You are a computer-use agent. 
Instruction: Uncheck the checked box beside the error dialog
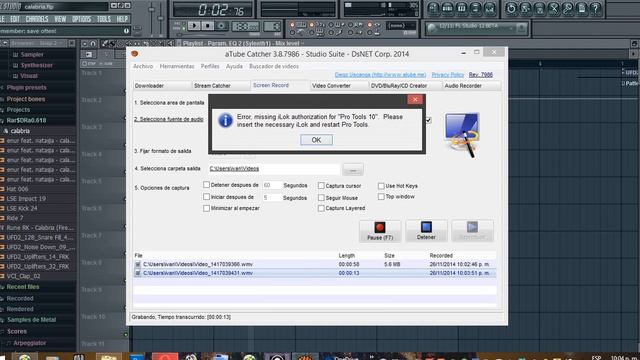pos(428,120)
